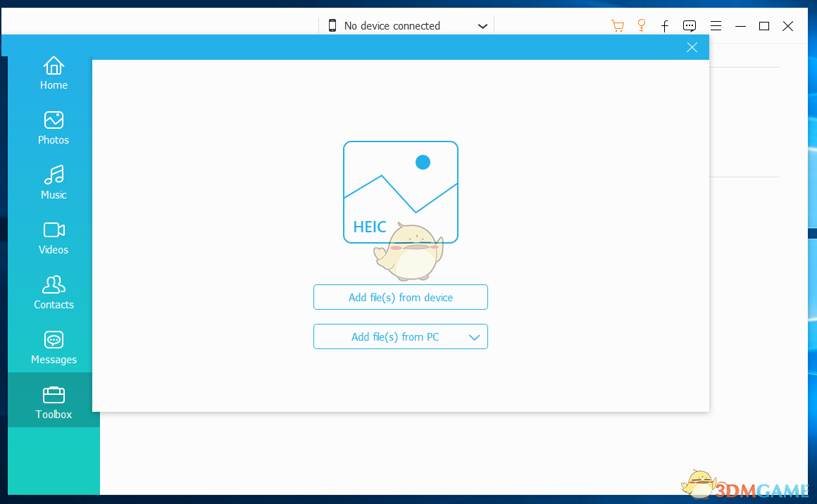Select the Toolbox section

(x=54, y=403)
